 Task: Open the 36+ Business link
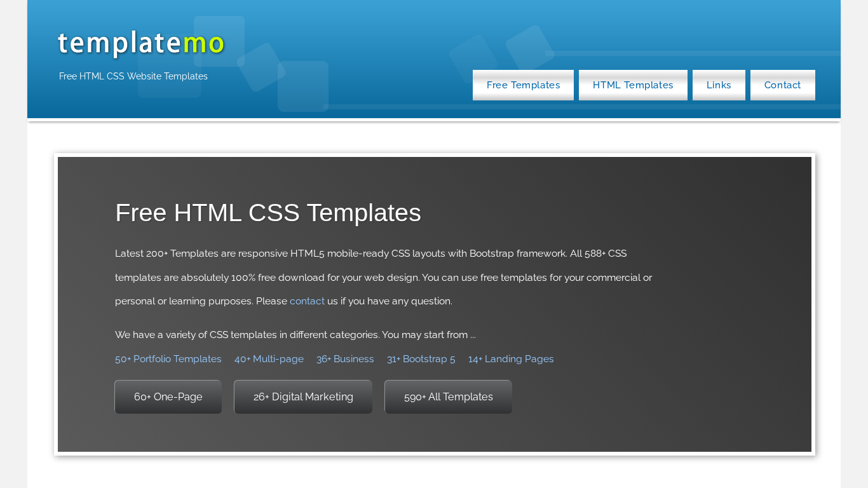coord(345,359)
